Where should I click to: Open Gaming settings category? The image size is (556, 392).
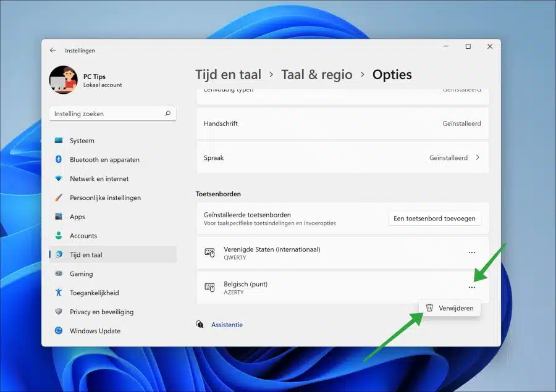[x=113, y=274]
